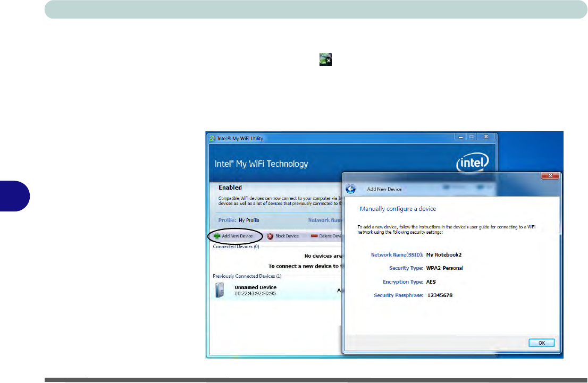The height and width of the screenshot is (383, 588).
Task: Confirm the dialog with the OK button
Action: coord(541,343)
